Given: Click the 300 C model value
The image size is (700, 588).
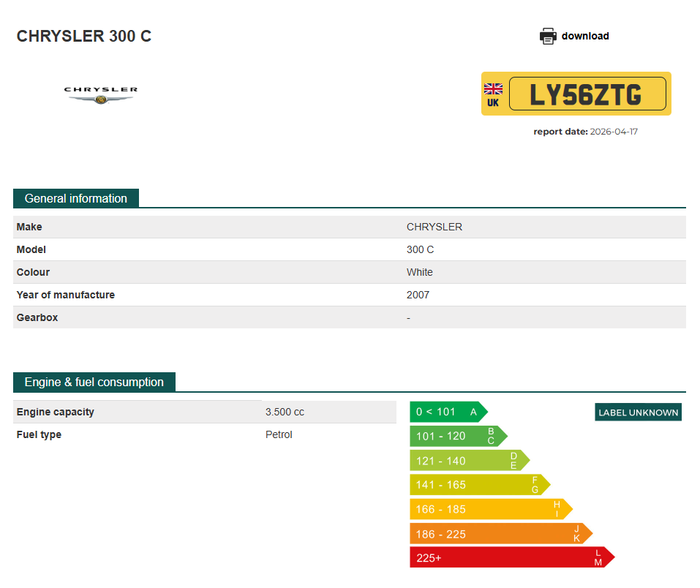Looking at the screenshot, I should click(420, 249).
